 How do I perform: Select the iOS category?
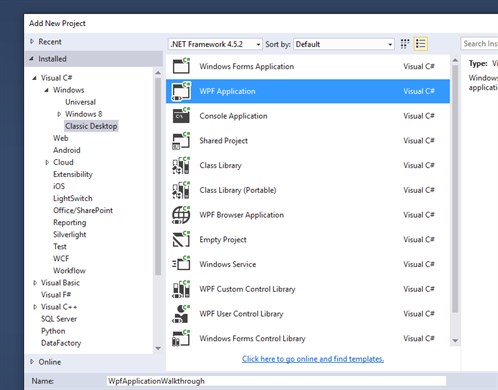(x=59, y=186)
